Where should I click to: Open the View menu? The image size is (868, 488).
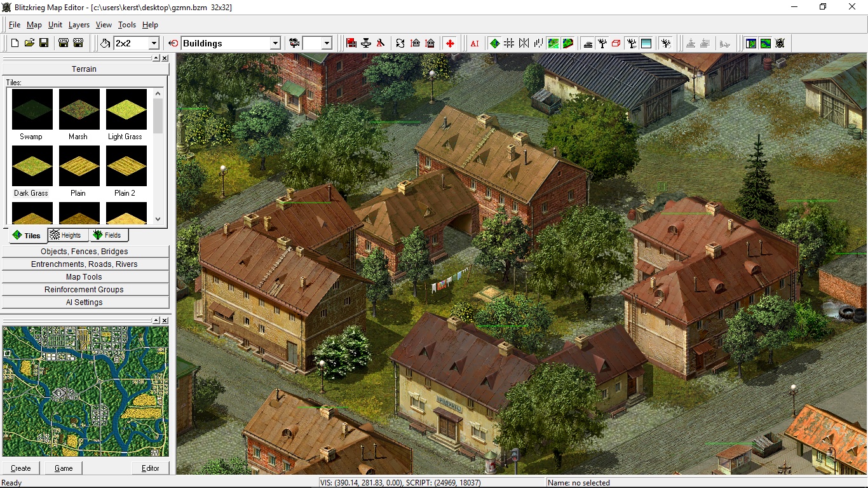[x=104, y=25]
